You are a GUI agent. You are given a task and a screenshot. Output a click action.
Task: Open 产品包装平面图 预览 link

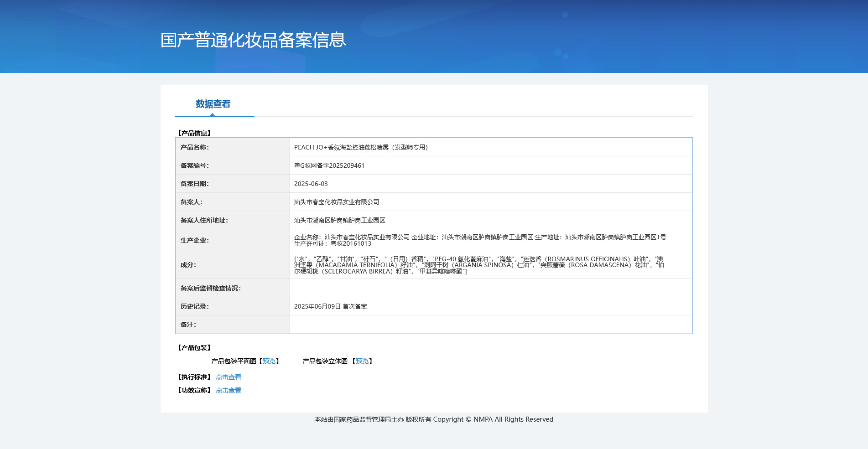click(269, 361)
